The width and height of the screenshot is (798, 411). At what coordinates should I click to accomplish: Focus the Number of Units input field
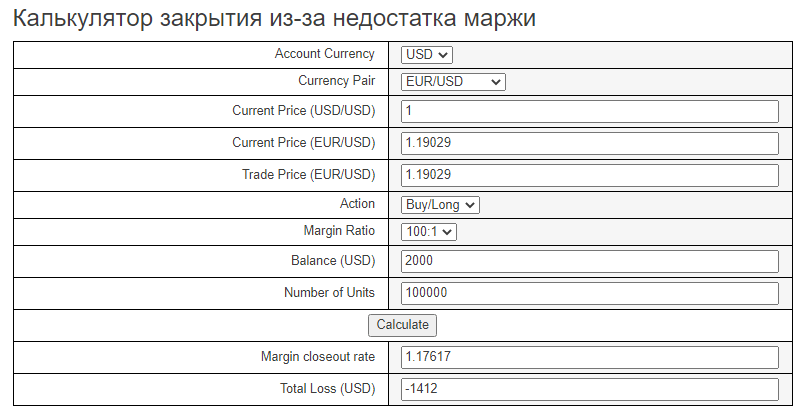[589, 293]
